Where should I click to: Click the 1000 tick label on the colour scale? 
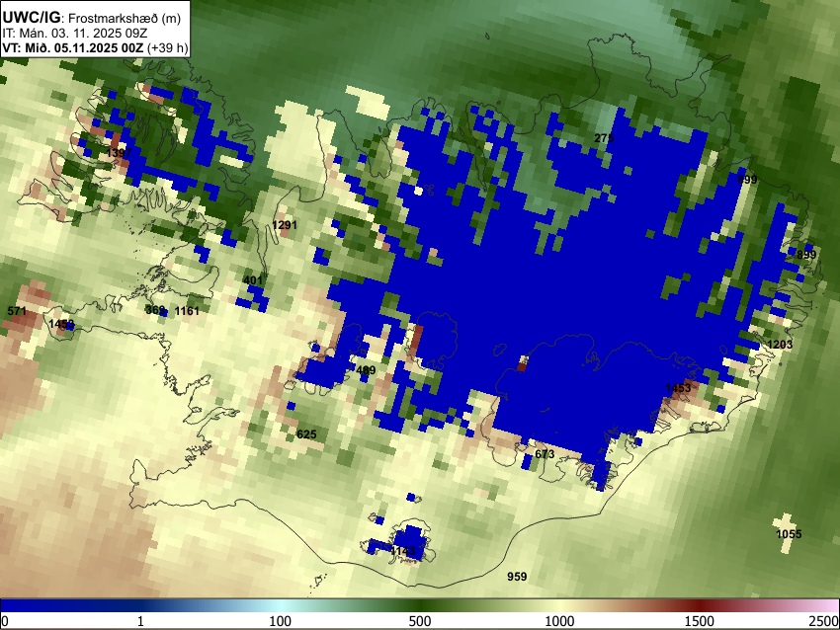[x=559, y=621]
